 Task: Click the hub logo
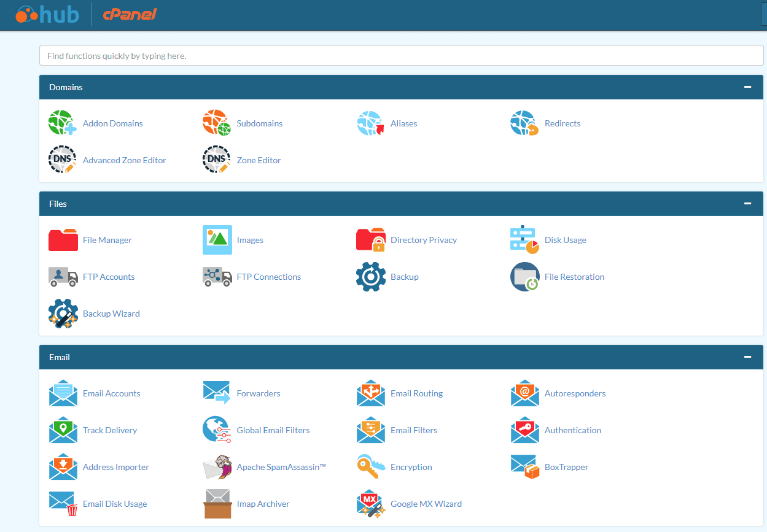47,14
